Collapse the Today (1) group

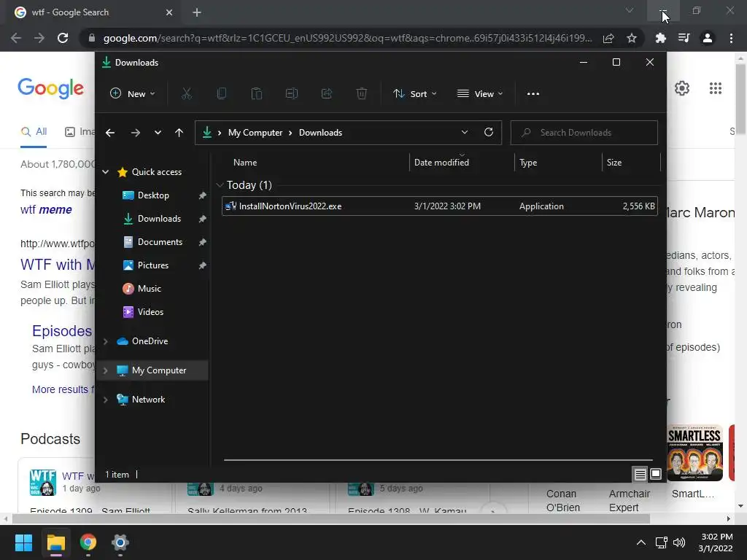point(220,185)
